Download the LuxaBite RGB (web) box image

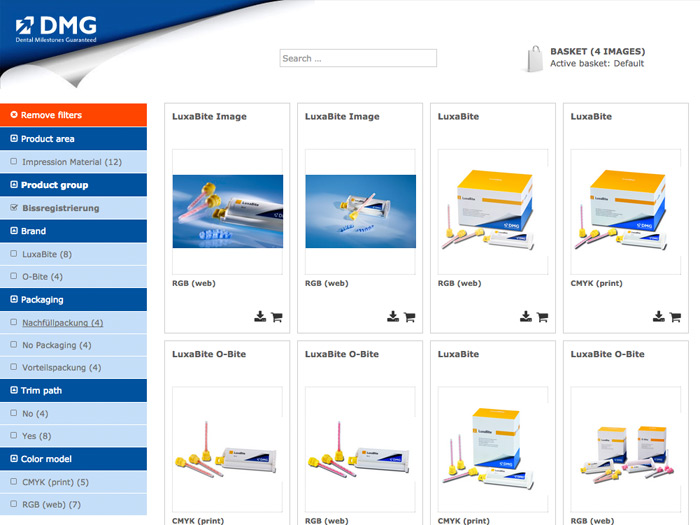(x=526, y=317)
